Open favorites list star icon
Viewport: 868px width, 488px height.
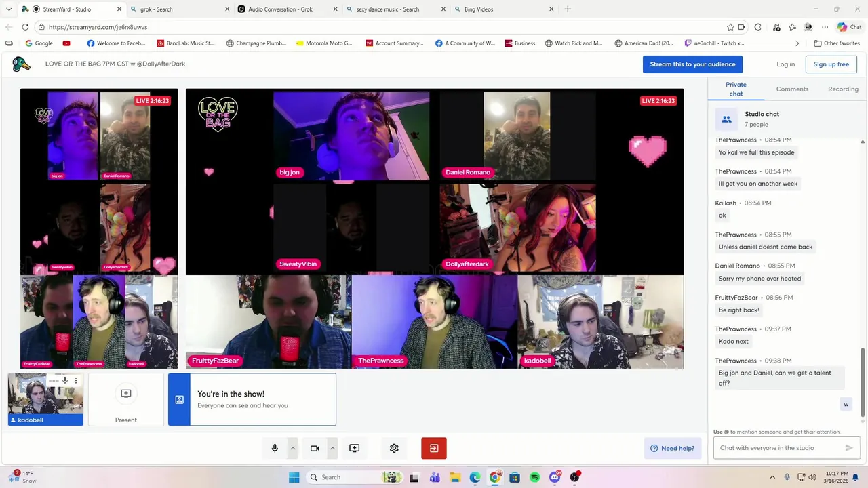(x=792, y=27)
